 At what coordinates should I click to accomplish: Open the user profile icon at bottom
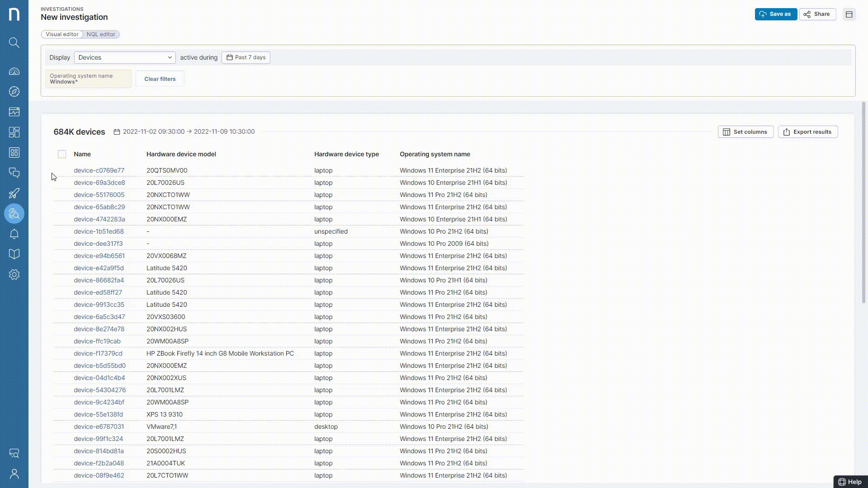(14, 474)
